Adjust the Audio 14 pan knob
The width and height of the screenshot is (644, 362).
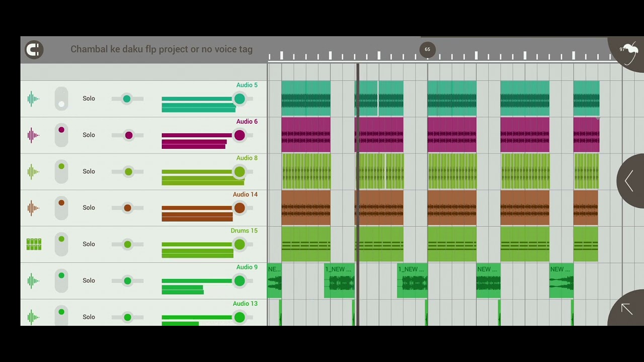tap(127, 208)
